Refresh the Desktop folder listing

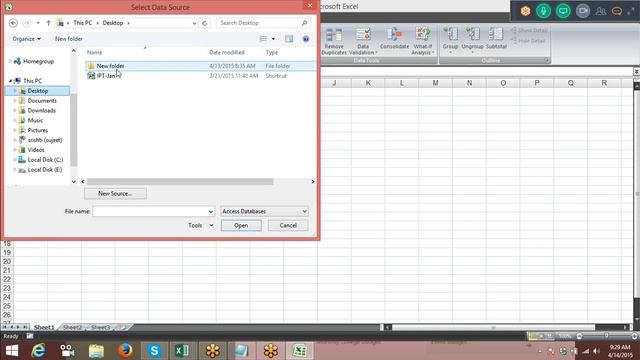tap(204, 23)
